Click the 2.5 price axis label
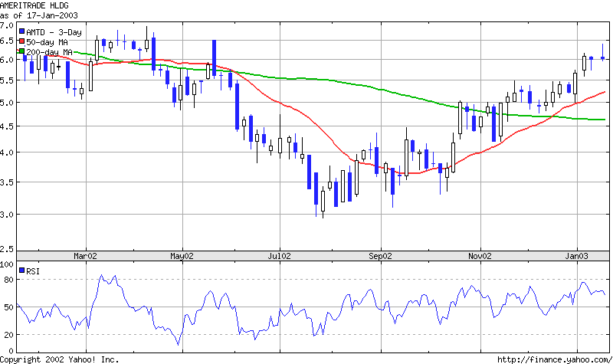The image size is (613, 364). (7, 249)
